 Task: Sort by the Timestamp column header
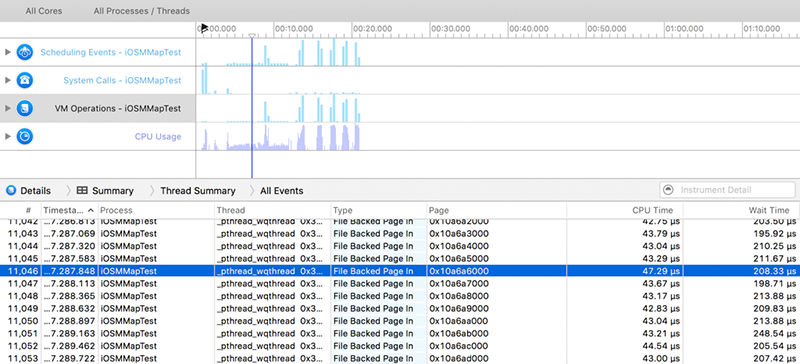coord(69,210)
